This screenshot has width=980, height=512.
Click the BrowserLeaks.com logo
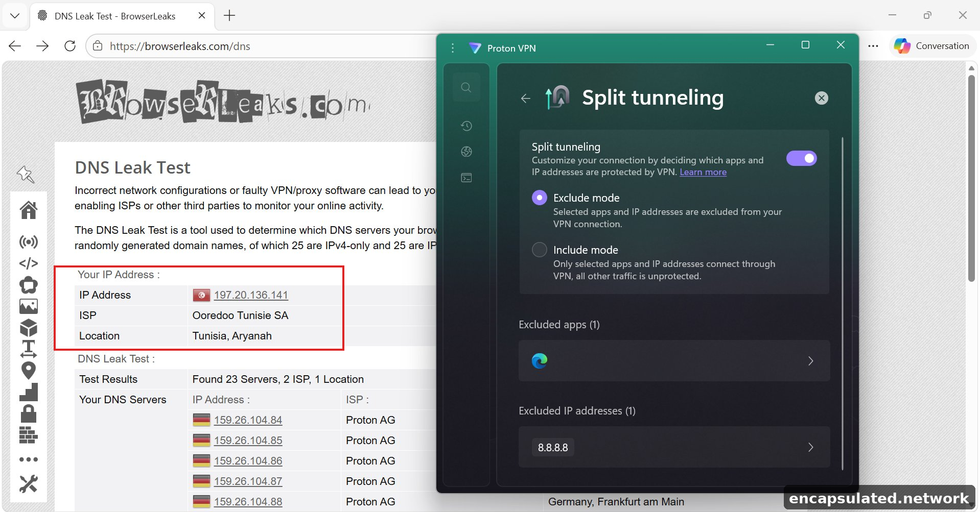pos(224,102)
